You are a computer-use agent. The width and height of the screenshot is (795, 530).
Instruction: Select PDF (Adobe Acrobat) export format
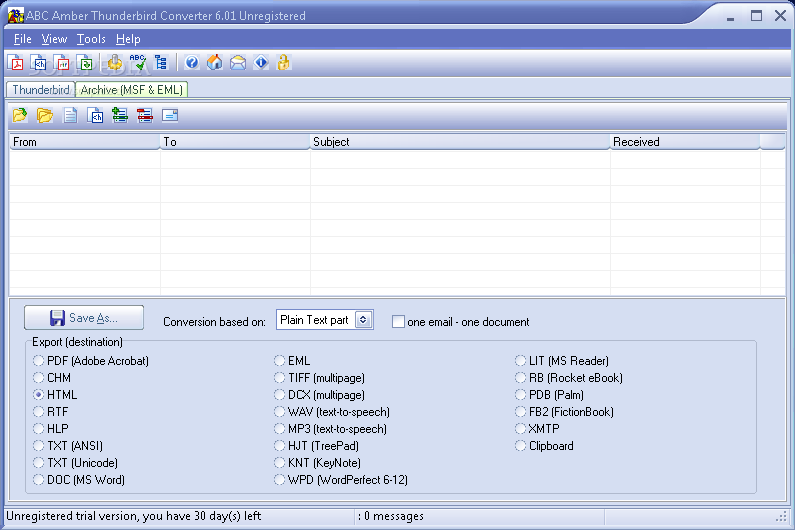point(91,361)
